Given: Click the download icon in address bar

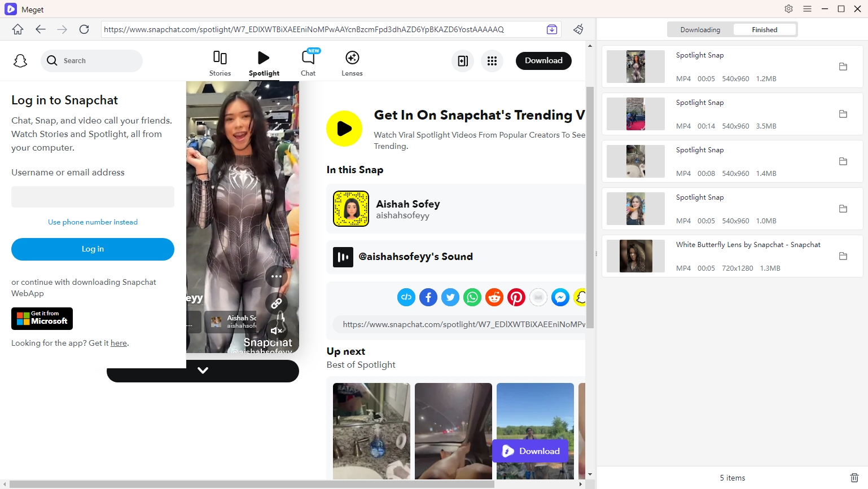Looking at the screenshot, I should [x=552, y=29].
